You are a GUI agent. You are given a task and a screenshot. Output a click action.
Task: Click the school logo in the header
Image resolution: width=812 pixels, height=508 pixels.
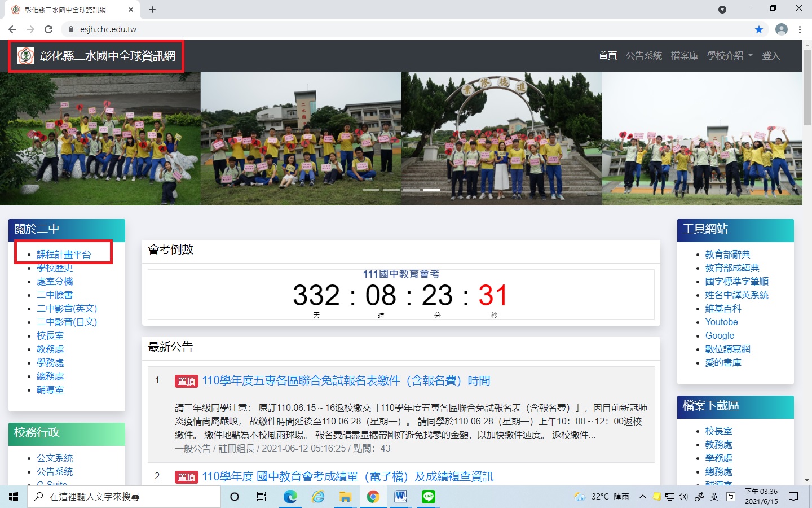click(26, 56)
